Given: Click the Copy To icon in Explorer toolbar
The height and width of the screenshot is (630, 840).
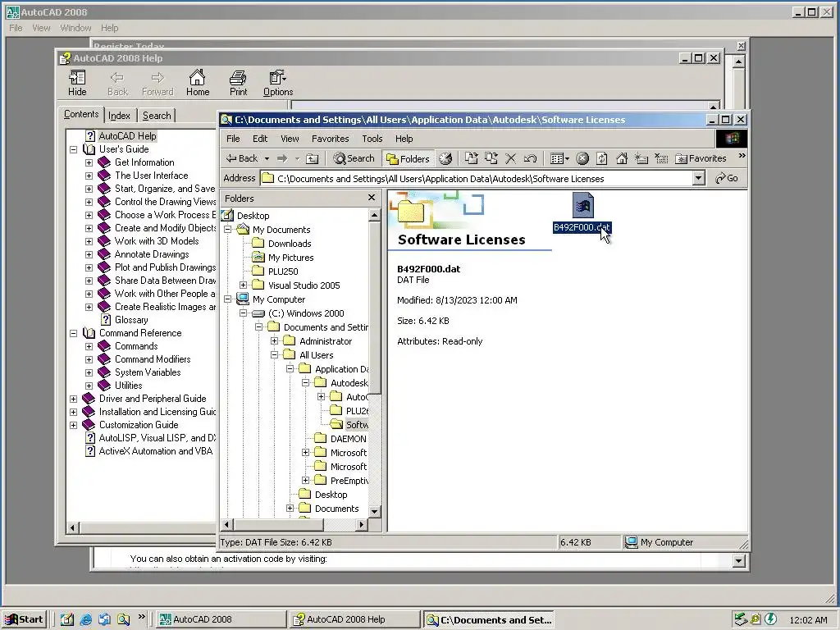Looking at the screenshot, I should (x=491, y=158).
